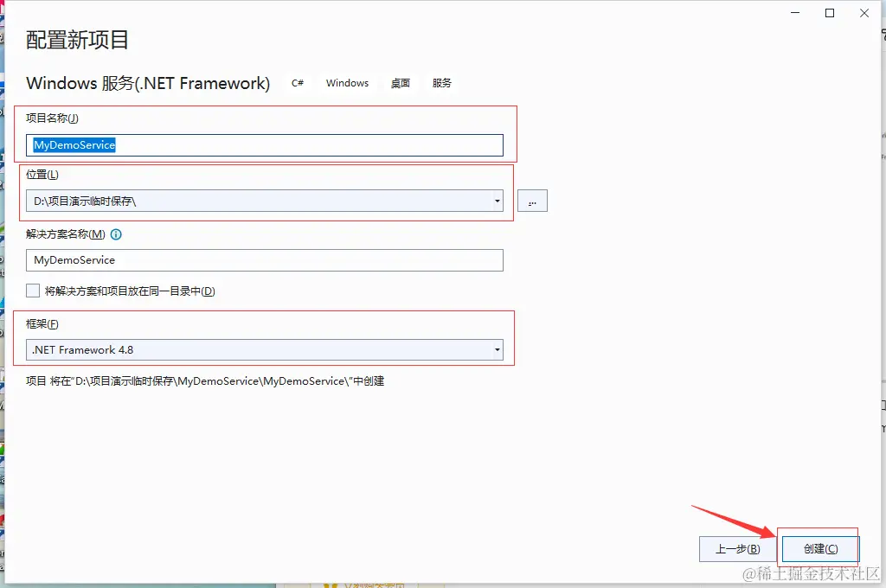Click the 服务 tag label

442,83
